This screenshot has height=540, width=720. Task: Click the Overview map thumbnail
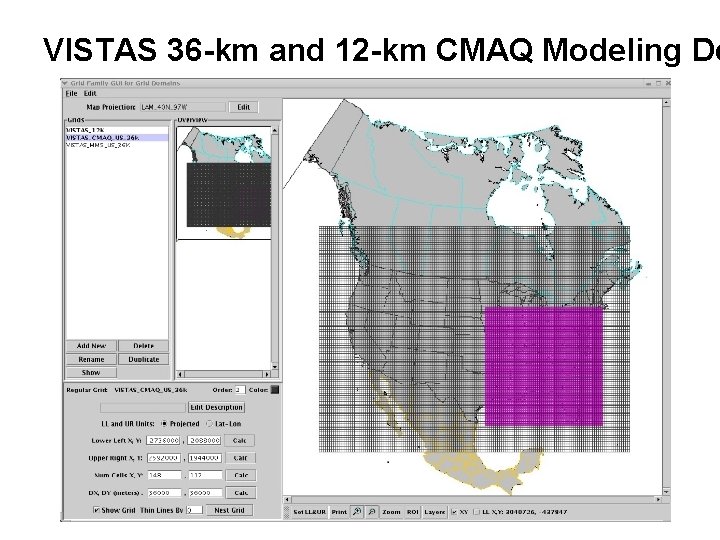tap(224, 183)
